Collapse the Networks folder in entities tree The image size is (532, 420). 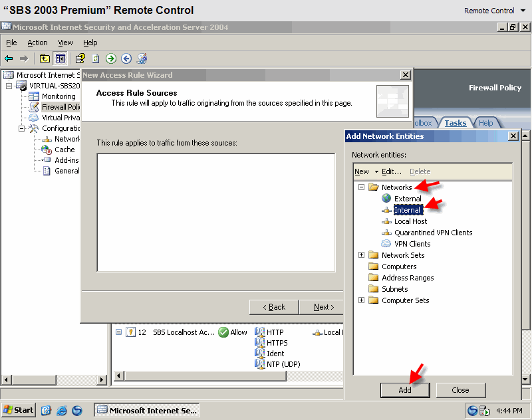click(x=362, y=187)
